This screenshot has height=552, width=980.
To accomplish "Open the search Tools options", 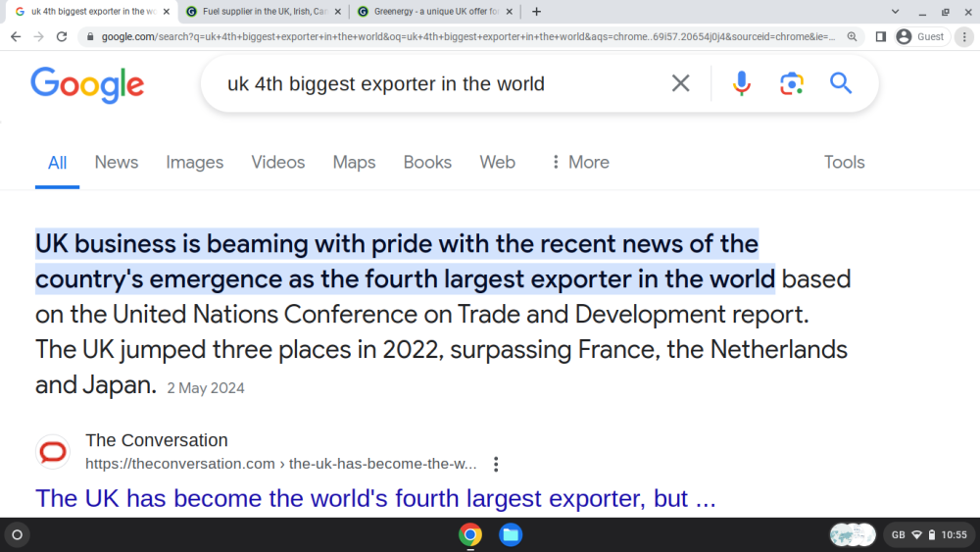I will tap(844, 163).
